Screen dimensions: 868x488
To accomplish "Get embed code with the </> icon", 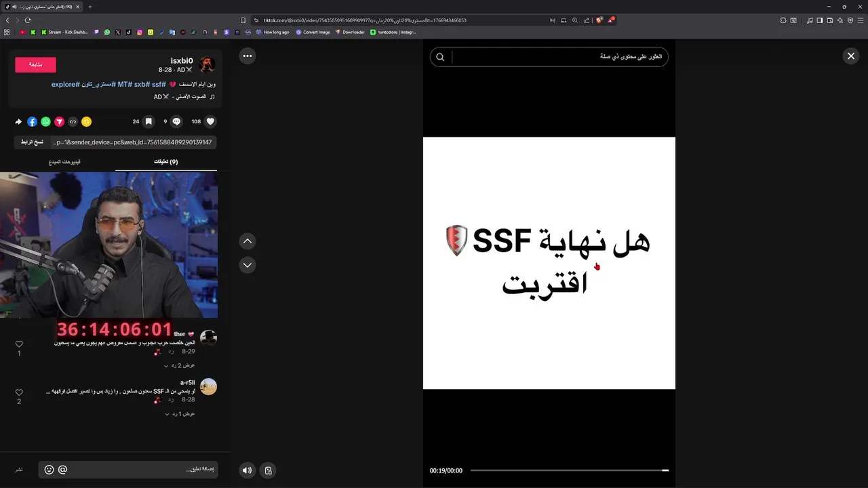I will click(73, 122).
